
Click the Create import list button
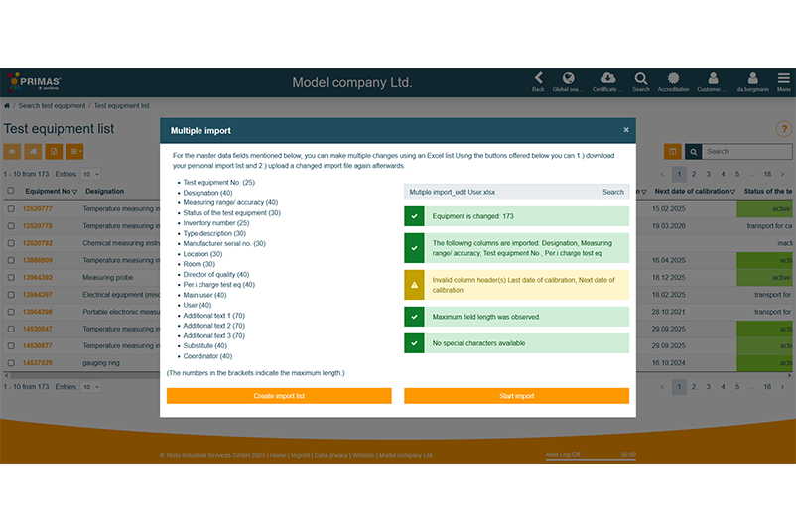(x=279, y=396)
